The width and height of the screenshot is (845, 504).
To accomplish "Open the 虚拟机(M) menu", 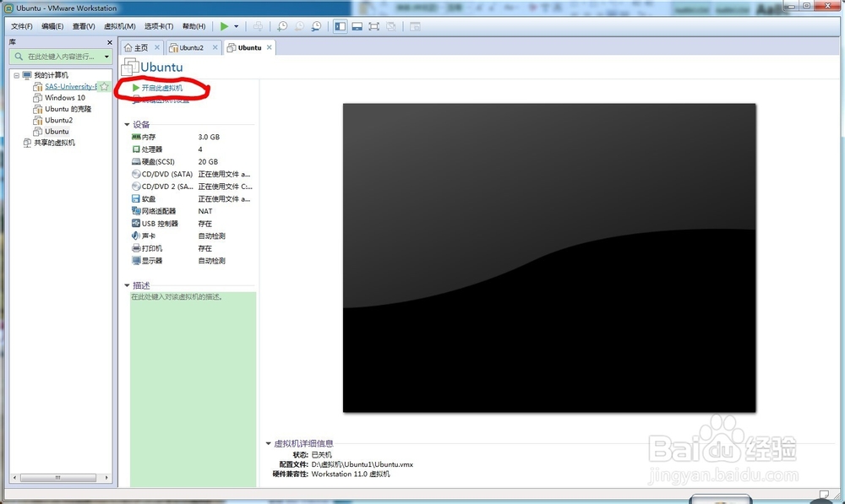I will pos(120,26).
